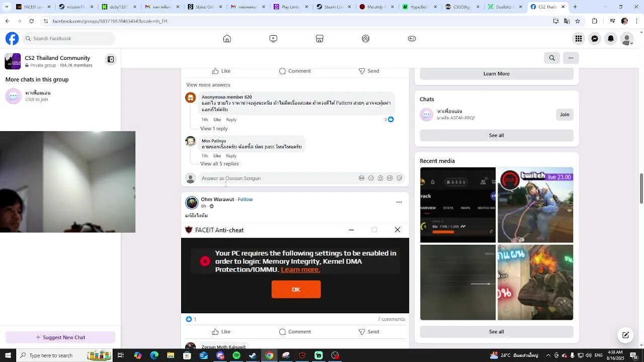Click OK in FACEIT Anti-cheat dialog image

pos(296,290)
